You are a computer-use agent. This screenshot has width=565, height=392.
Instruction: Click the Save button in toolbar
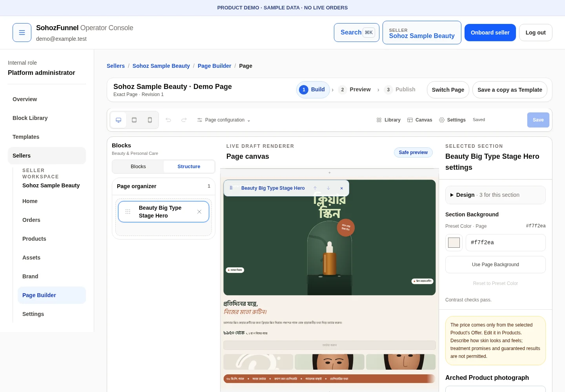pos(538,120)
